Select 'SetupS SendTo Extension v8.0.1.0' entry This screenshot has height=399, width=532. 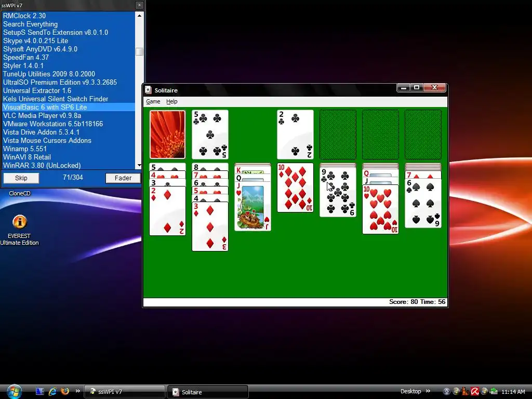(68, 32)
